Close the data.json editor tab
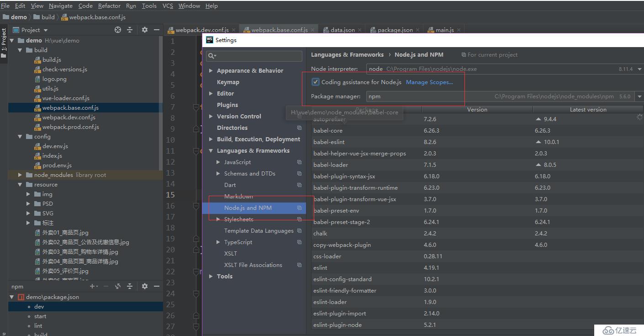644x336 pixels. pyautogui.click(x=360, y=30)
